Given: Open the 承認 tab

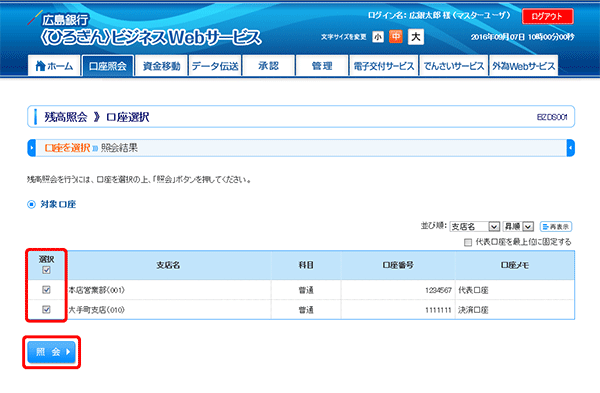Looking at the screenshot, I should (268, 66).
